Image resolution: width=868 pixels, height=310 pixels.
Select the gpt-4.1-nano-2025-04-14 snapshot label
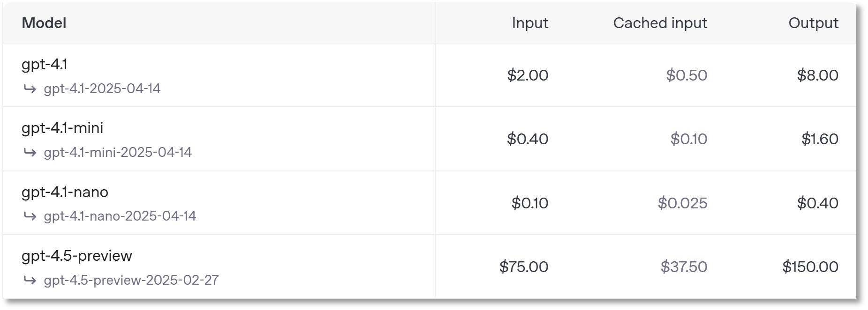pyautogui.click(x=120, y=216)
